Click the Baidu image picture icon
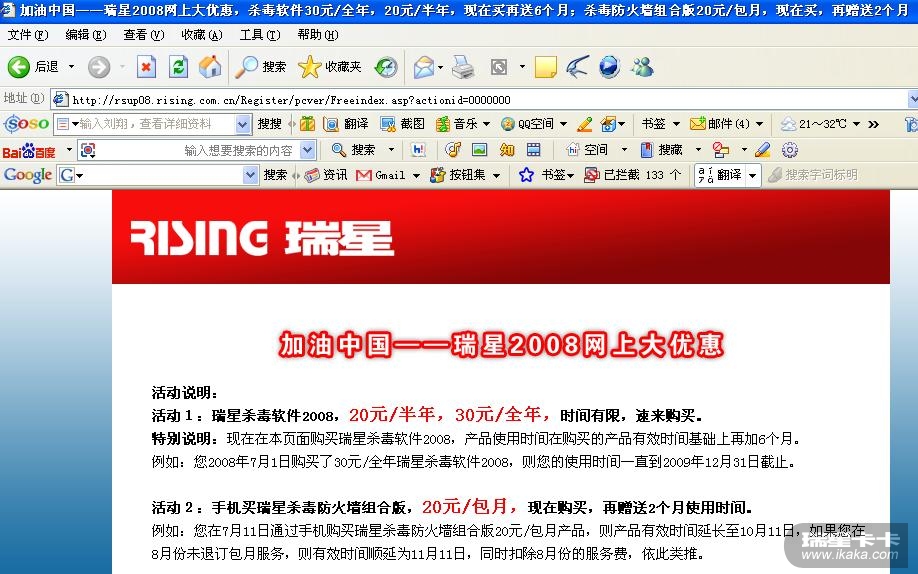The height and width of the screenshot is (574, 918). (x=479, y=150)
